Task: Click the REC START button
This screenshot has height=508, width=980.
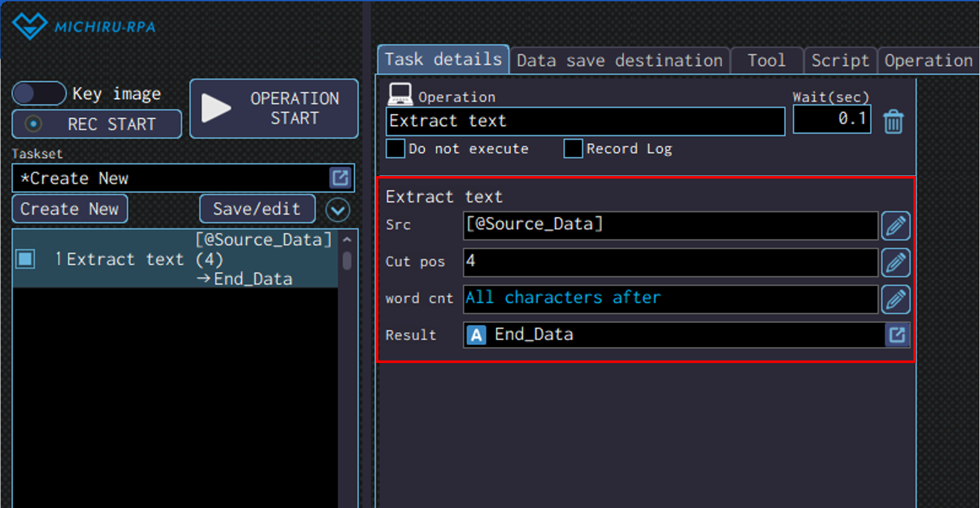Action: tap(97, 124)
